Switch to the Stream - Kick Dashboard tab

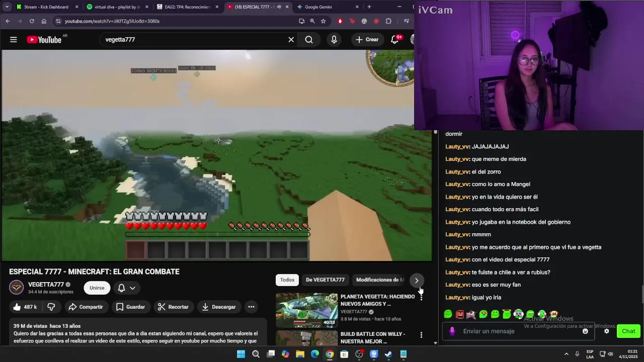[x=46, y=7]
